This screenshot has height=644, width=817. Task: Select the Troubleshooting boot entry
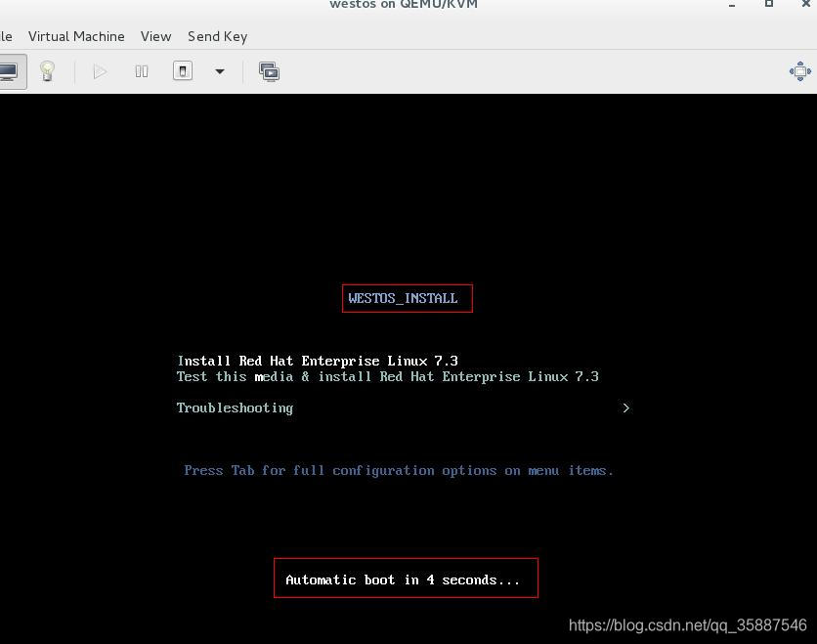pos(235,408)
